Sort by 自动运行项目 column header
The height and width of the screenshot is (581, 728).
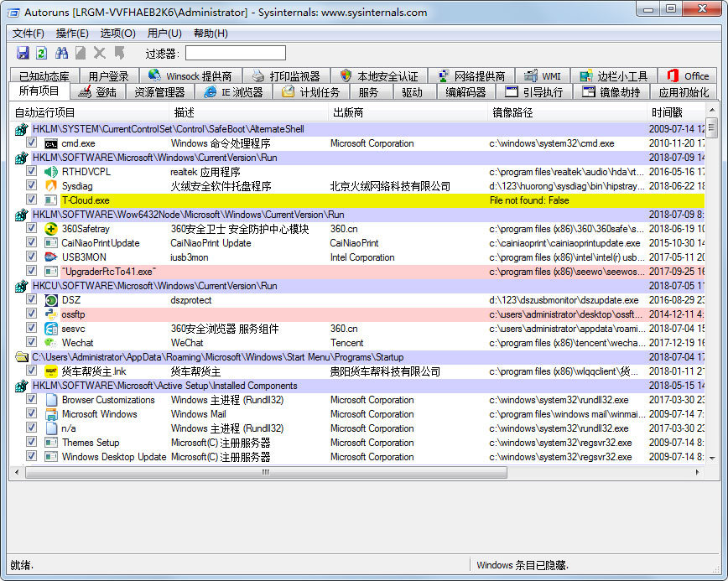pyautogui.click(x=90, y=113)
